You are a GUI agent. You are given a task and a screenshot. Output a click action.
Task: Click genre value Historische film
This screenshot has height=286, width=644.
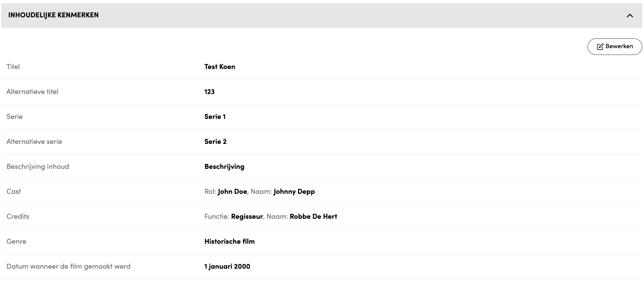pyautogui.click(x=230, y=241)
